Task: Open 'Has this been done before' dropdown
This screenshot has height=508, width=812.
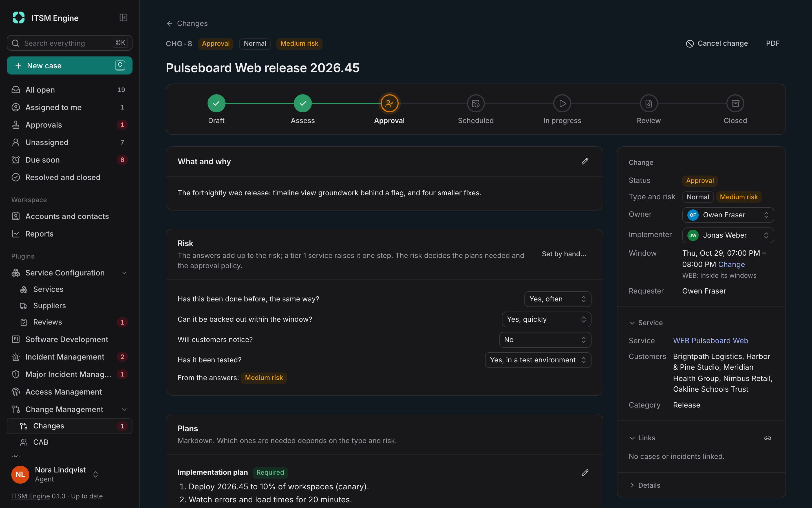Action: pos(558,299)
